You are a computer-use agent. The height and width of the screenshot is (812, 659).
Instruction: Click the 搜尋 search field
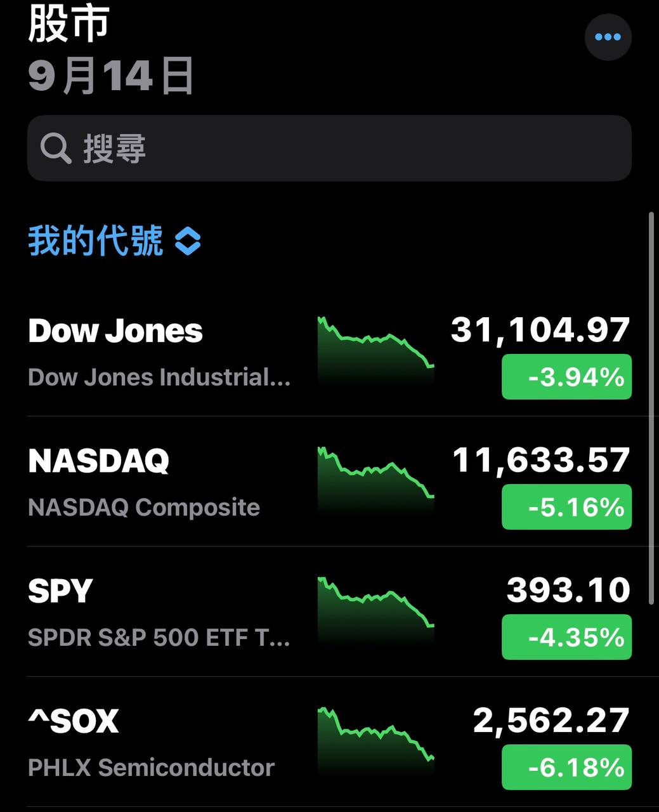[329, 148]
